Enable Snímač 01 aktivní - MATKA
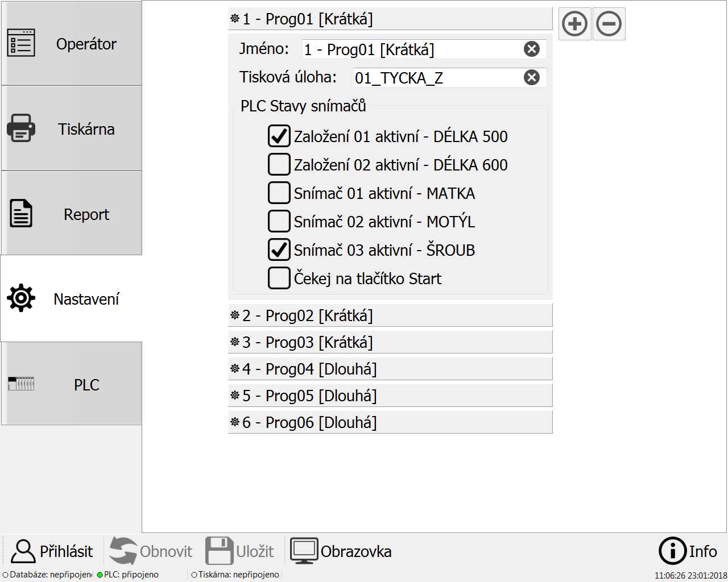The width and height of the screenshot is (728, 582). click(279, 193)
